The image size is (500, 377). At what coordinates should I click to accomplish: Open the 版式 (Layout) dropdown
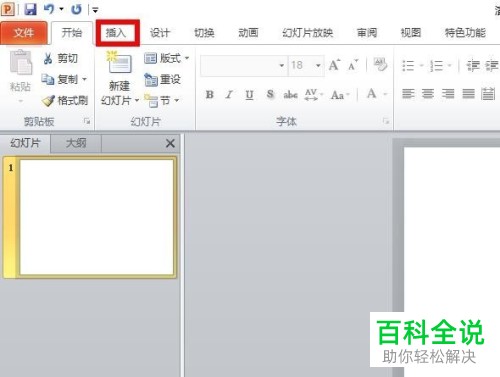click(x=166, y=59)
